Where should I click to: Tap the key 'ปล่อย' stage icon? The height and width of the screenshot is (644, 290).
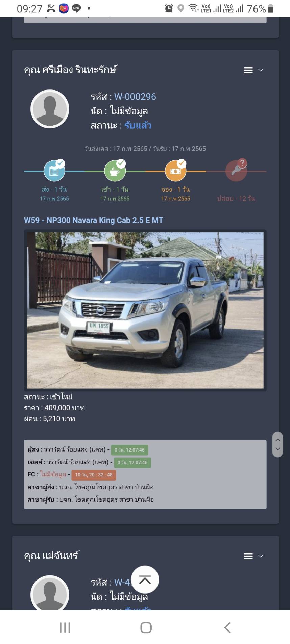coord(236,171)
